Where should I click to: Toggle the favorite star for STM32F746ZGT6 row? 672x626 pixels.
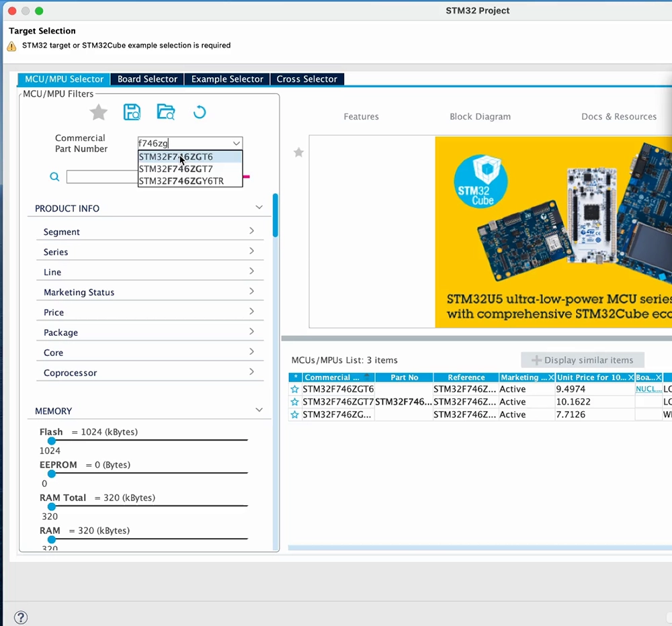click(294, 389)
